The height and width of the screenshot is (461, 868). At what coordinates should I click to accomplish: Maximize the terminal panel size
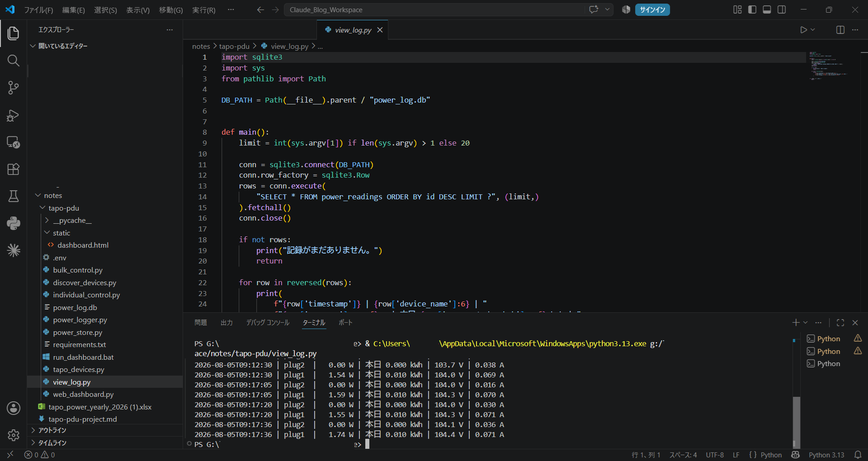click(x=840, y=323)
